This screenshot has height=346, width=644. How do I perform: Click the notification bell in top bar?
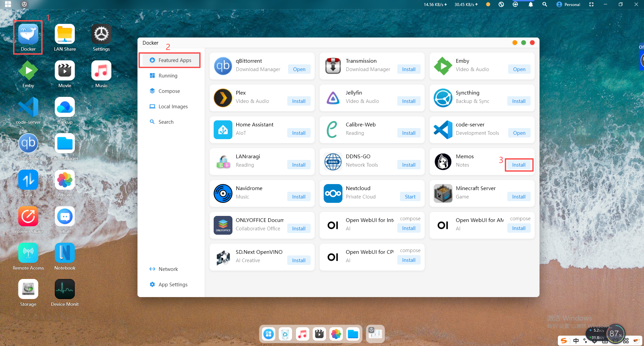point(531,4)
